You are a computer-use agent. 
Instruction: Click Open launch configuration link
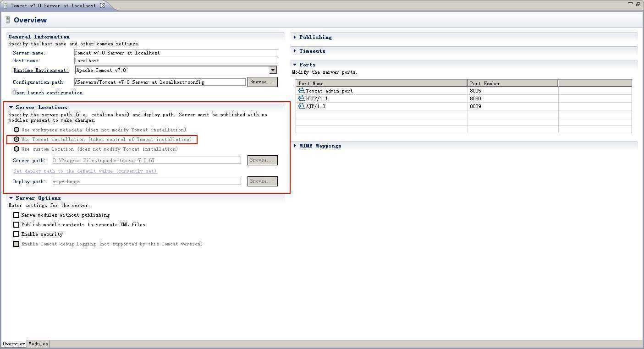[x=48, y=93]
